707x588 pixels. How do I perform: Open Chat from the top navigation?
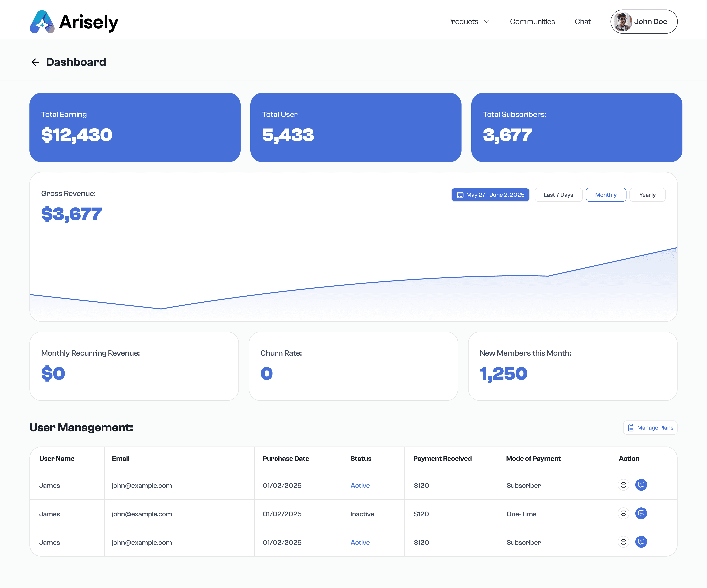(x=582, y=22)
